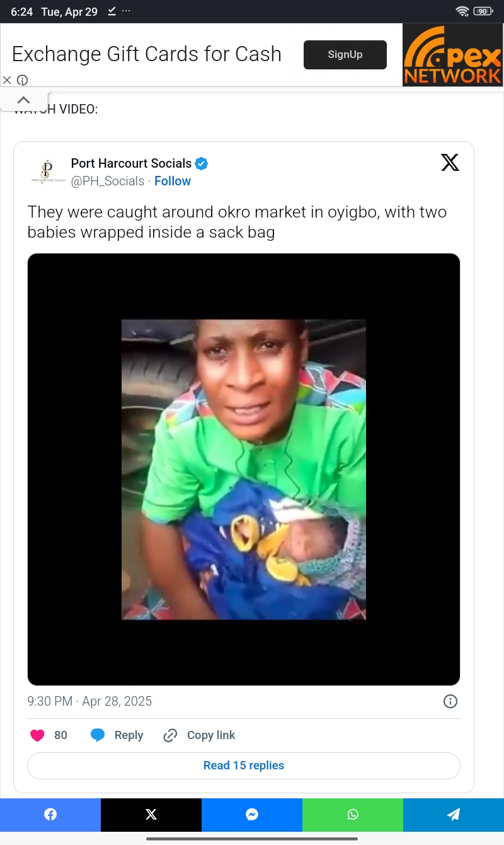Collapse the ad banner chevron
Screen dimensions: 504x845
(23, 100)
